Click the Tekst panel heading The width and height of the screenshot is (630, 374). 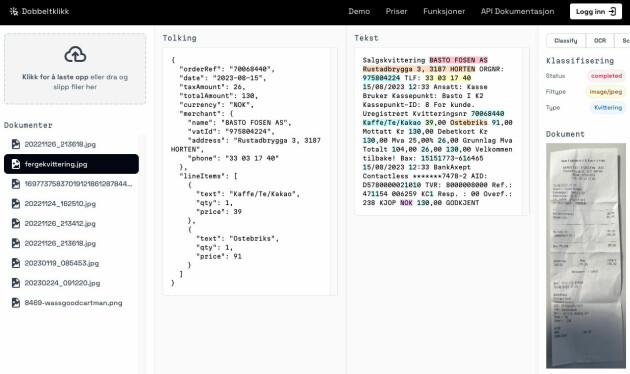coord(366,38)
